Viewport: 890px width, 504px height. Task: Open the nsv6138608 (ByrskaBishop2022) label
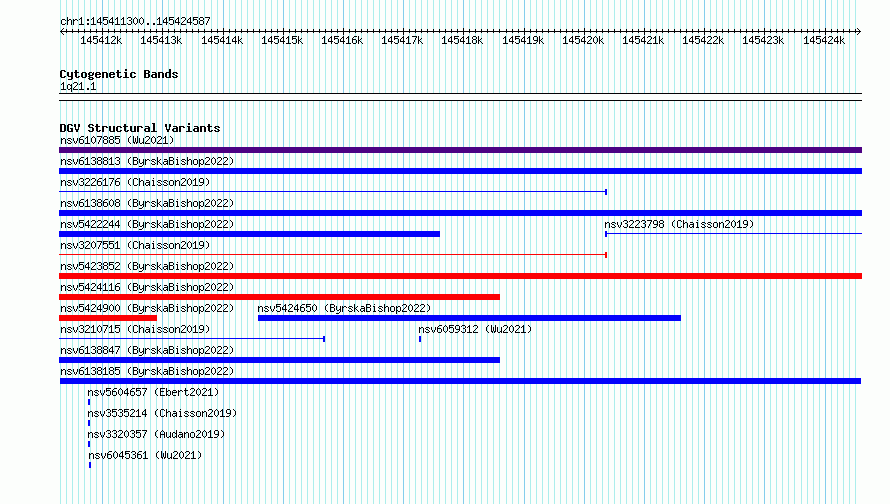pos(147,203)
